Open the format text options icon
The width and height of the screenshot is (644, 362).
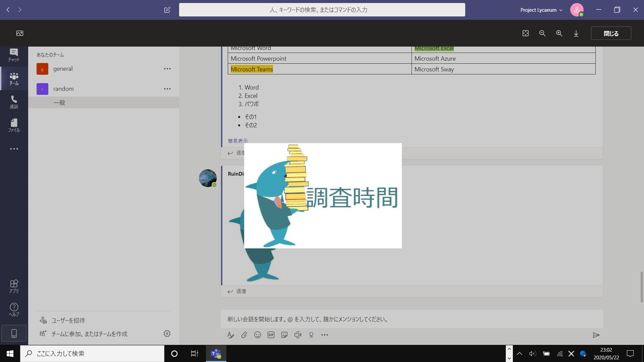[230, 335]
